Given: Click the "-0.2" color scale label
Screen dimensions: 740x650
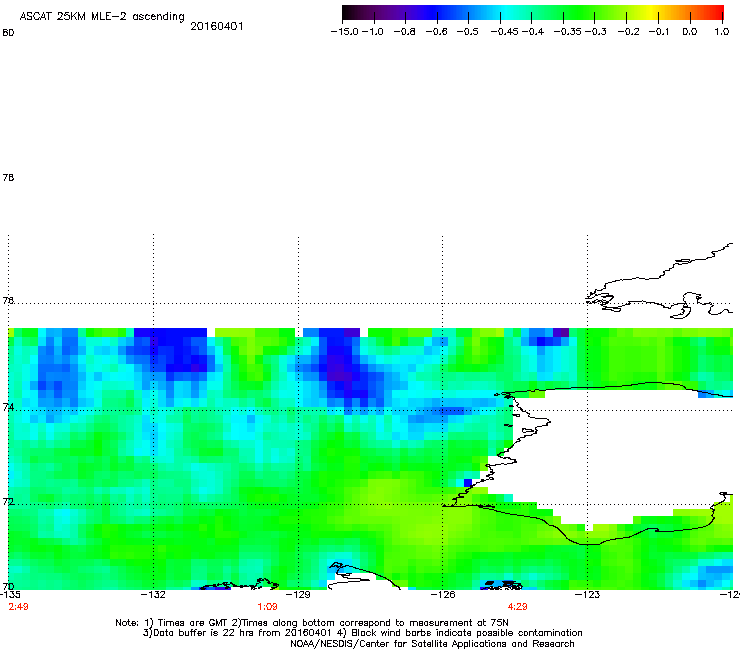Looking at the screenshot, I should pos(629,32).
